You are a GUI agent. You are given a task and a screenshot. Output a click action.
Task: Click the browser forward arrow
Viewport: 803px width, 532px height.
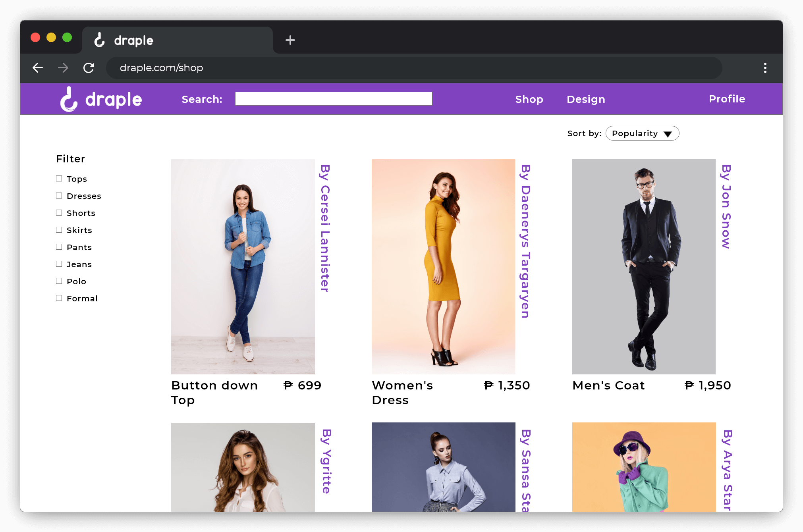tap(63, 68)
